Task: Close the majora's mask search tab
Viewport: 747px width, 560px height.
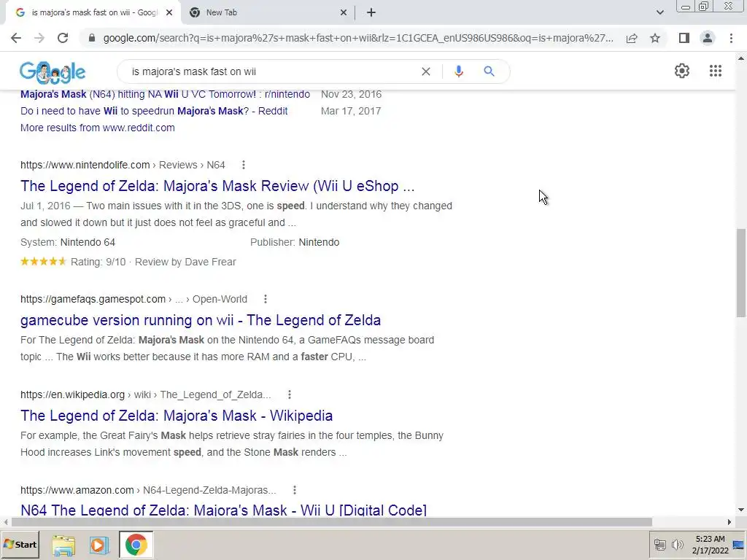Action: pyautogui.click(x=169, y=13)
